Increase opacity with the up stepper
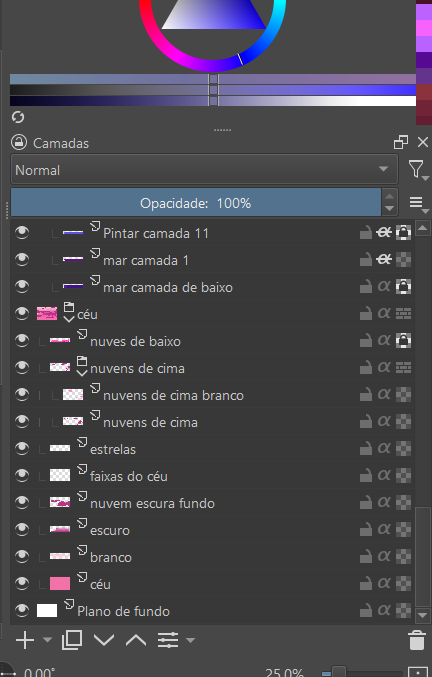The width and height of the screenshot is (432, 677). pos(390,196)
